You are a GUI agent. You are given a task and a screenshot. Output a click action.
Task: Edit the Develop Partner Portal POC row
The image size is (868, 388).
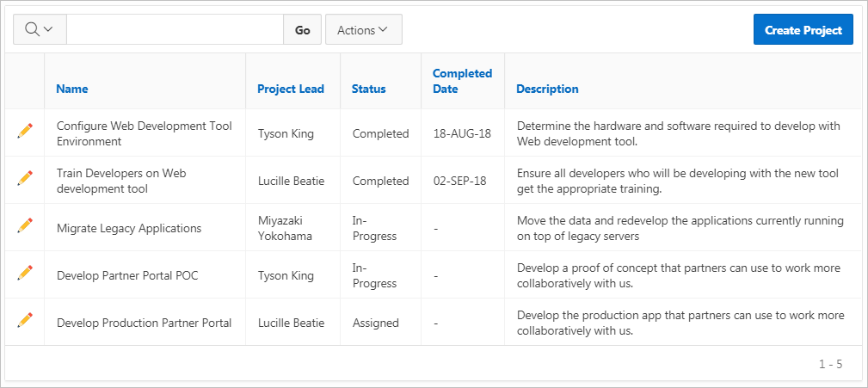tap(25, 273)
